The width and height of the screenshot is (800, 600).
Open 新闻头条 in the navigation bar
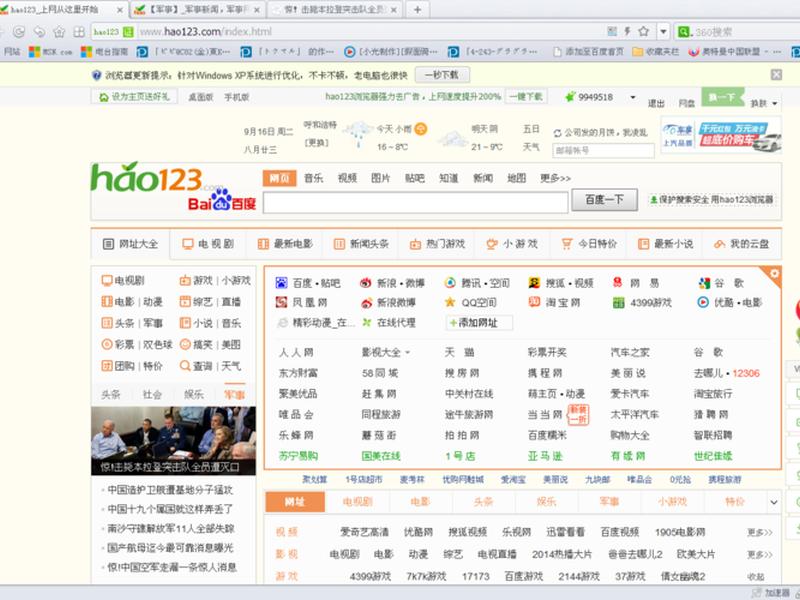(361, 244)
